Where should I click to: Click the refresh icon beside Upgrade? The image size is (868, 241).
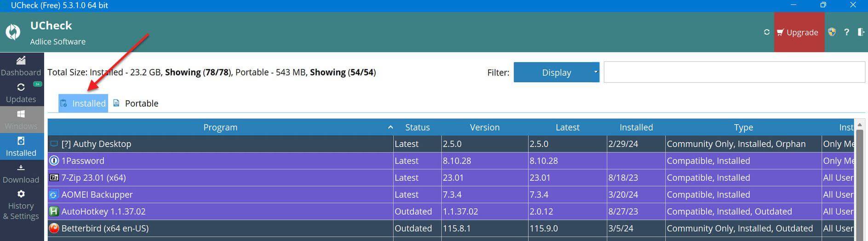tap(766, 32)
